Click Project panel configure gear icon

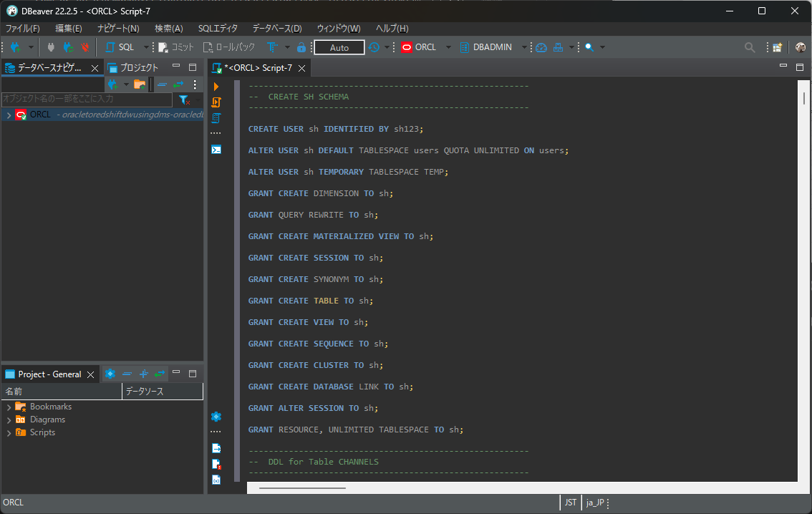(110, 374)
